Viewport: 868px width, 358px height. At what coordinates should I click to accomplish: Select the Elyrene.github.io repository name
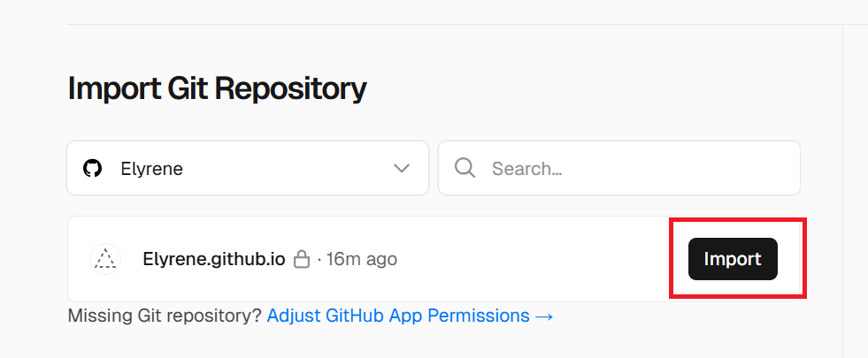(213, 259)
